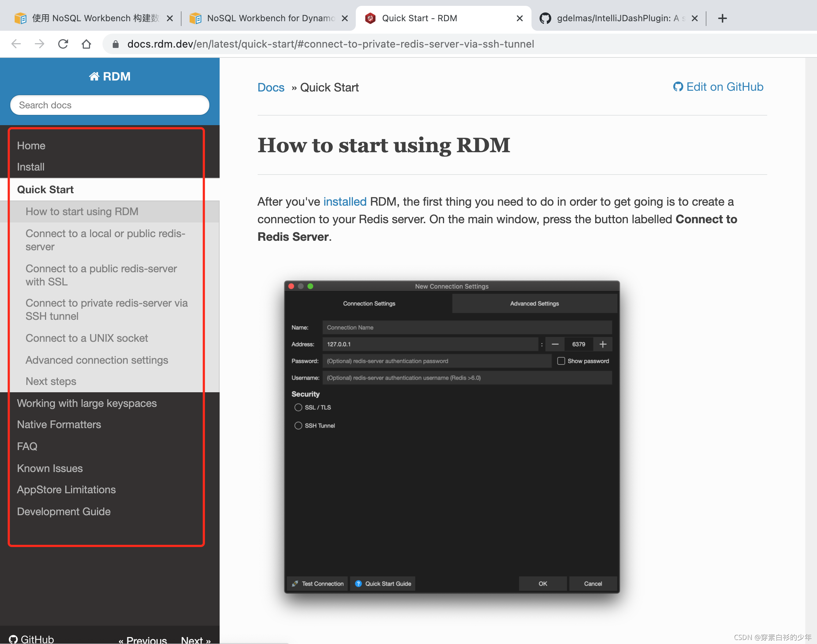This screenshot has width=817, height=644.
Task: Reload the current page
Action: 63,44
